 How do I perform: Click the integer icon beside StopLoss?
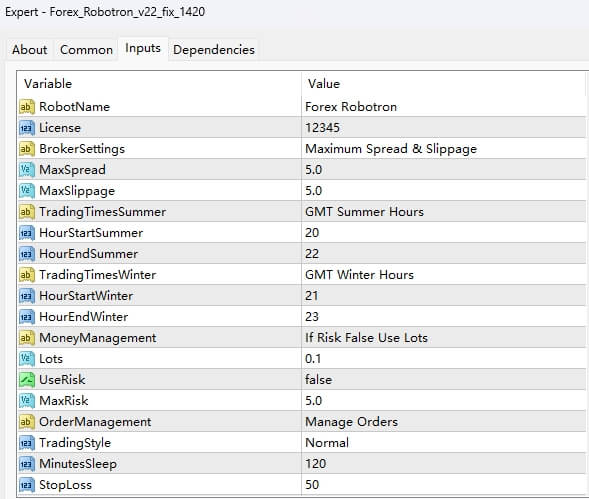tap(27, 485)
